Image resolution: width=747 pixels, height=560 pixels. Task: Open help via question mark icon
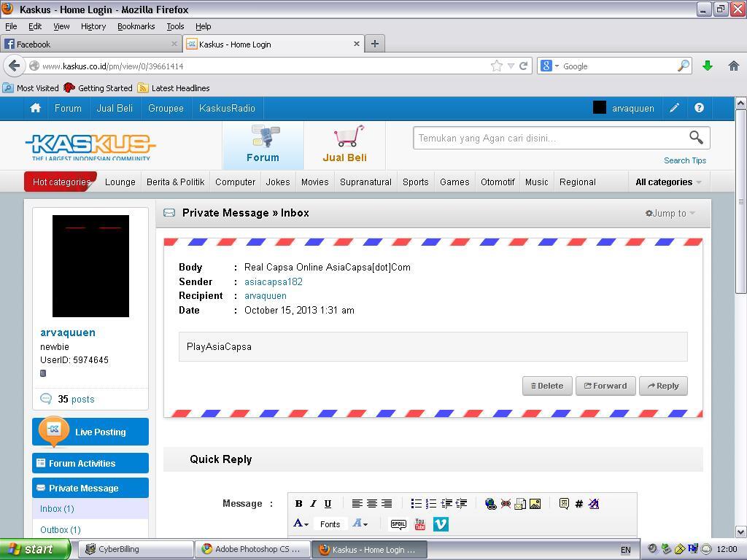[699, 108]
